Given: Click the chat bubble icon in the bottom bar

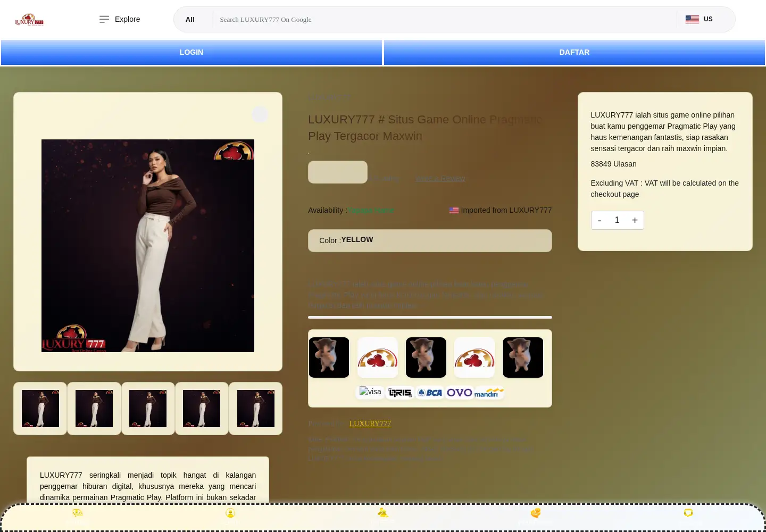Looking at the screenshot, I should pyautogui.click(x=688, y=513).
